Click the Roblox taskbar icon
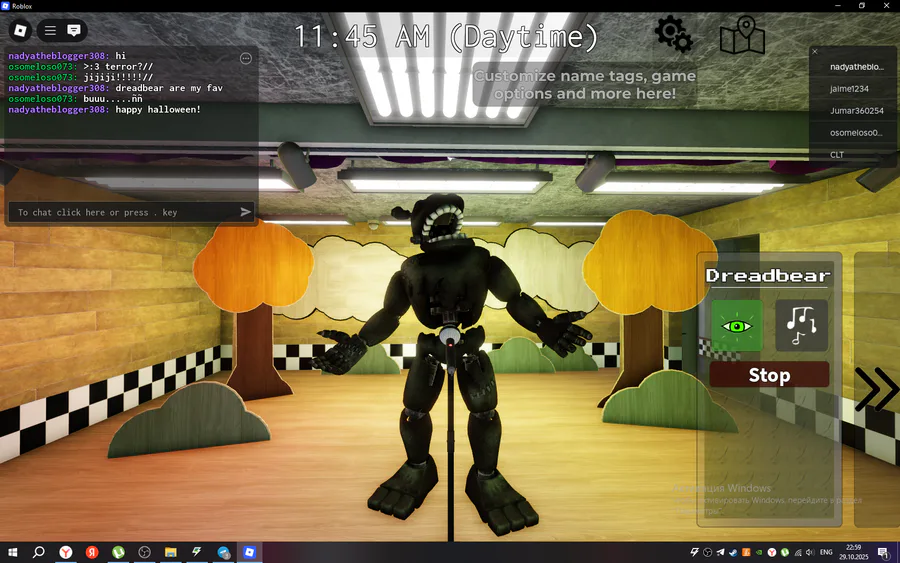Image resolution: width=900 pixels, height=563 pixels. tap(249, 552)
